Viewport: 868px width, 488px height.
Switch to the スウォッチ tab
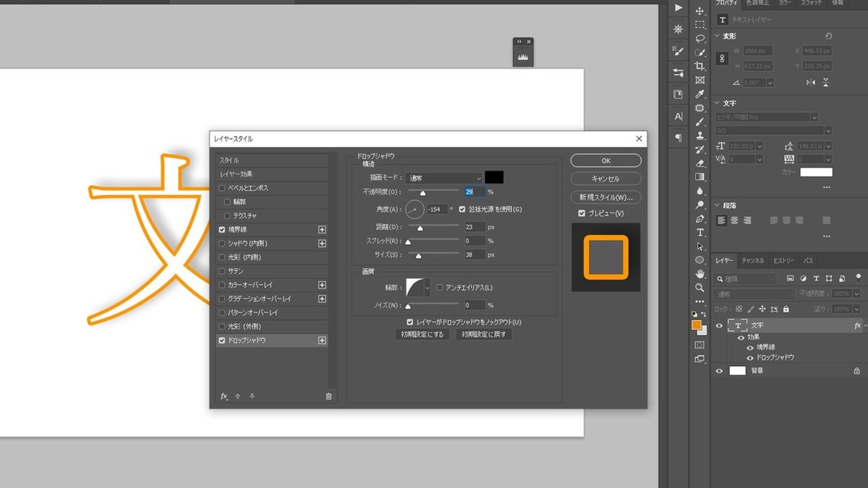coord(811,4)
